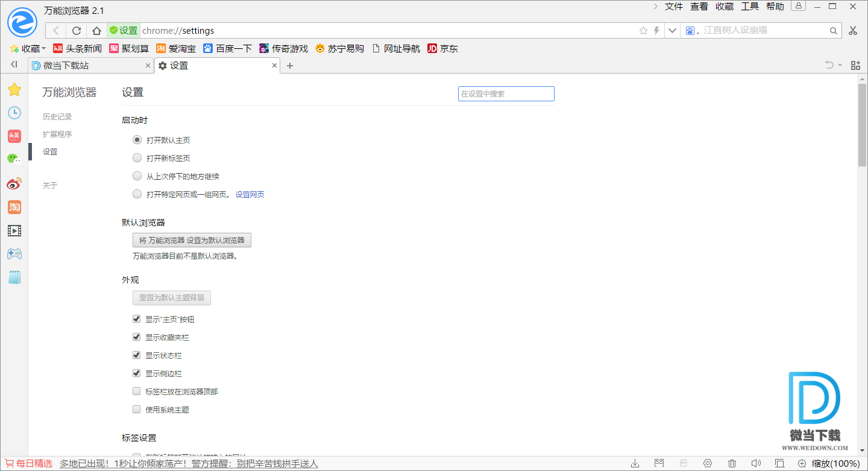Click the vertical scrollbar thumb
Viewport: 868px width, 471px height.
862,125
